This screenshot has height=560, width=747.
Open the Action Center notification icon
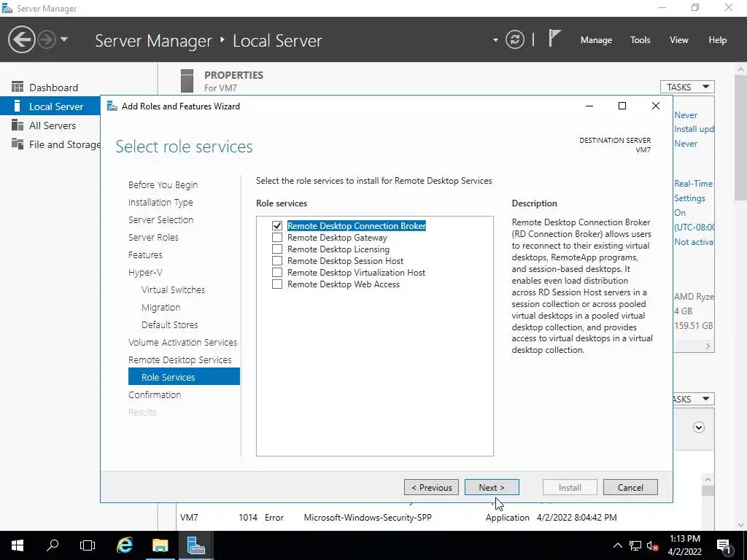pyautogui.click(x=724, y=545)
